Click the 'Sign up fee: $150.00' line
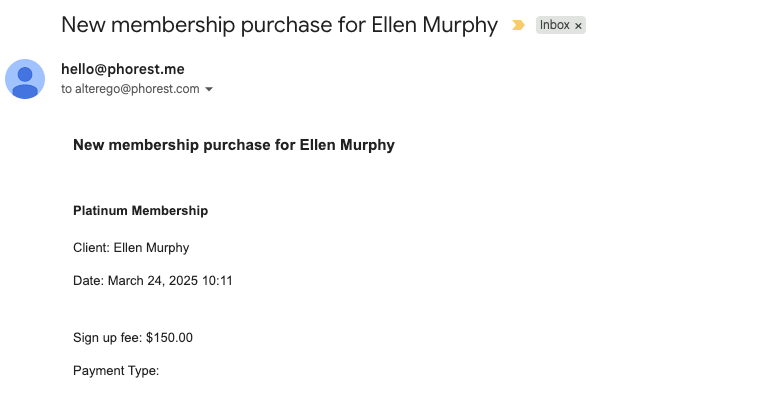The width and height of the screenshot is (781, 406). point(132,337)
